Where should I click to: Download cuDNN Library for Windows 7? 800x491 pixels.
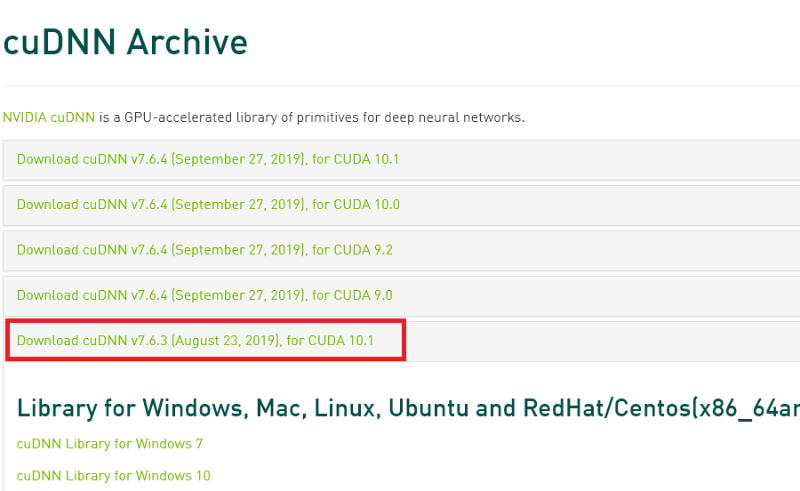(110, 443)
